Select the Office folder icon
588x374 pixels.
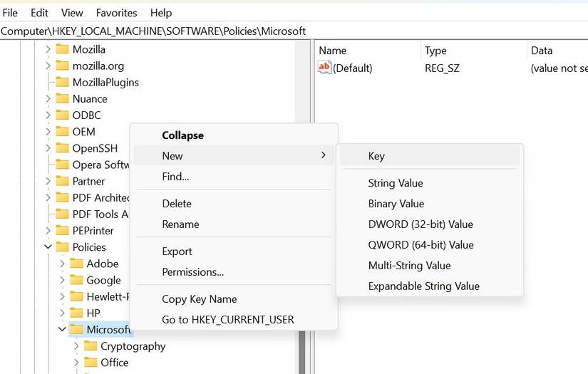tap(91, 363)
